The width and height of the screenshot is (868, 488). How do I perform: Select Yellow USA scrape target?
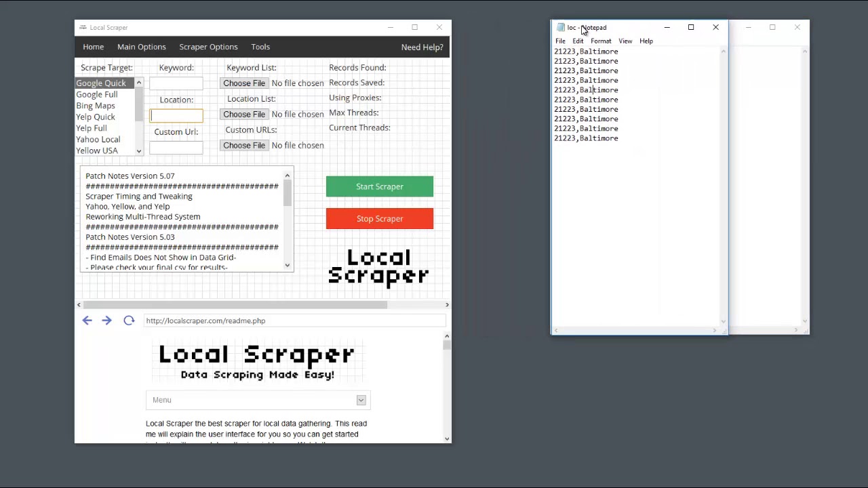pos(104,150)
